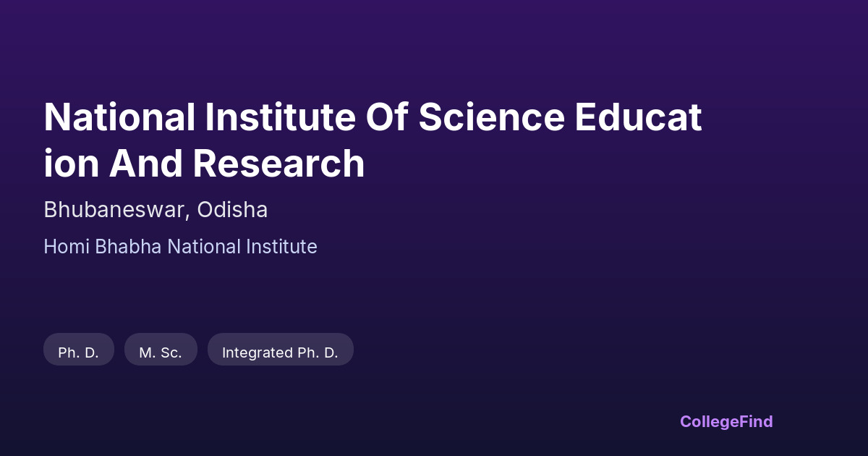The image size is (868, 456).
Task: Click the word Institute in the university line
Action: [281, 247]
